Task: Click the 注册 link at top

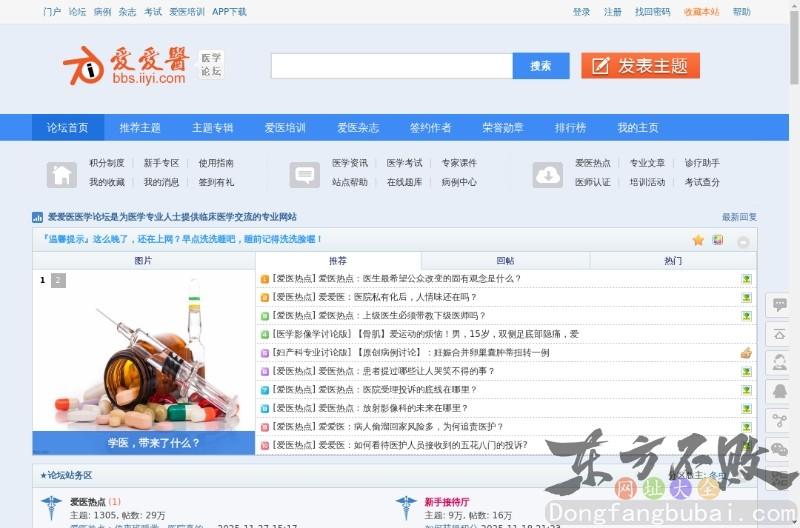Action: click(612, 12)
